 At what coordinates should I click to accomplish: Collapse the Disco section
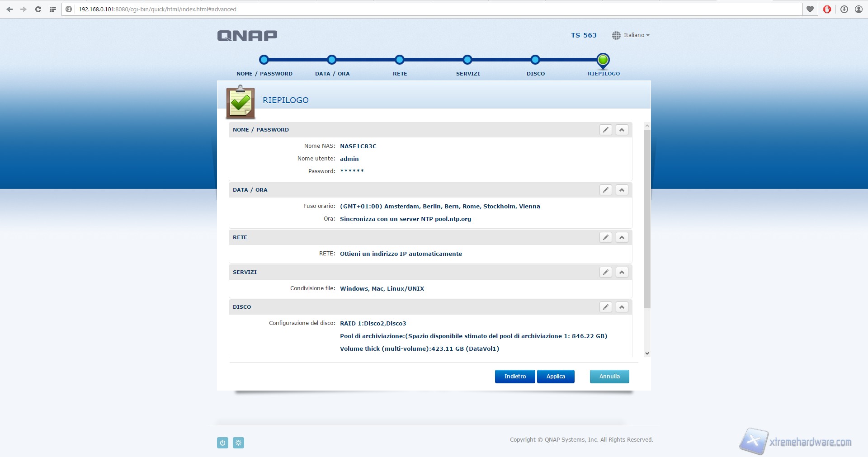click(x=622, y=307)
